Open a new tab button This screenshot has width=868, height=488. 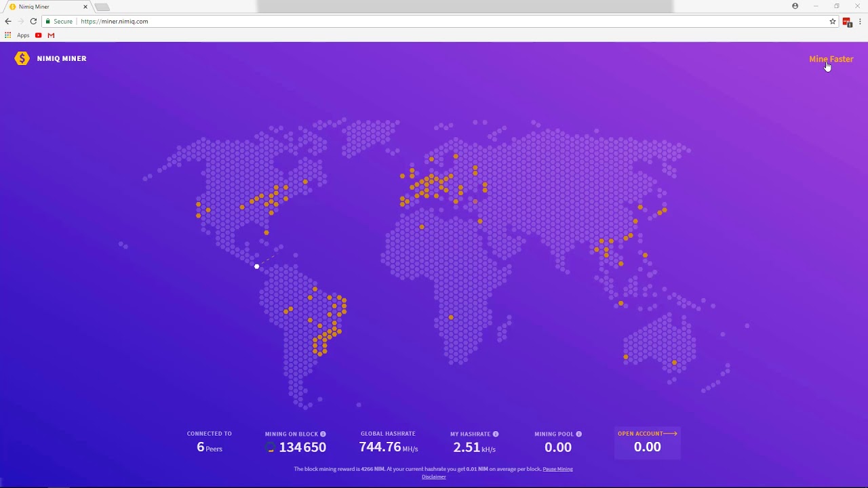pos(102,7)
